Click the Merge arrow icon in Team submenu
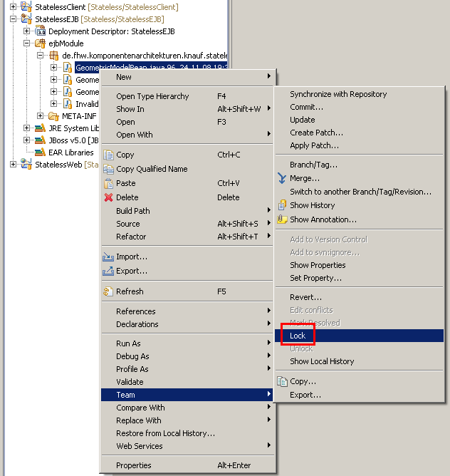 (x=282, y=178)
